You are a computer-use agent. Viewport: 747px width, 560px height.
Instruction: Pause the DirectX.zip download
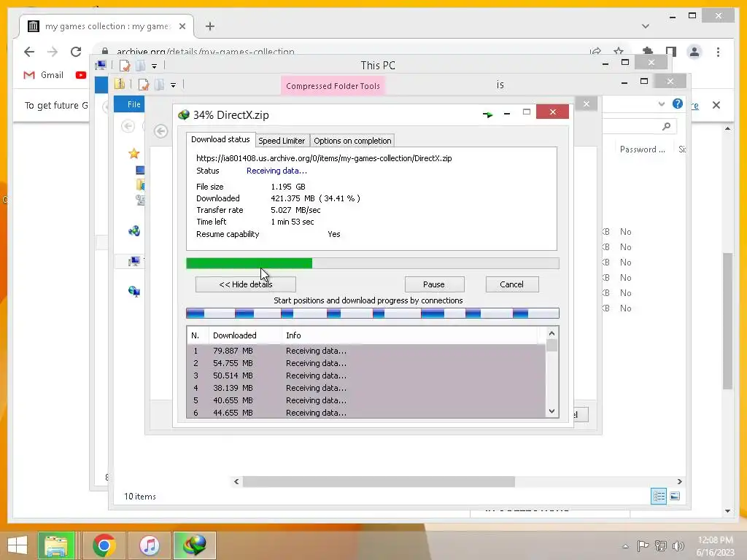point(434,284)
